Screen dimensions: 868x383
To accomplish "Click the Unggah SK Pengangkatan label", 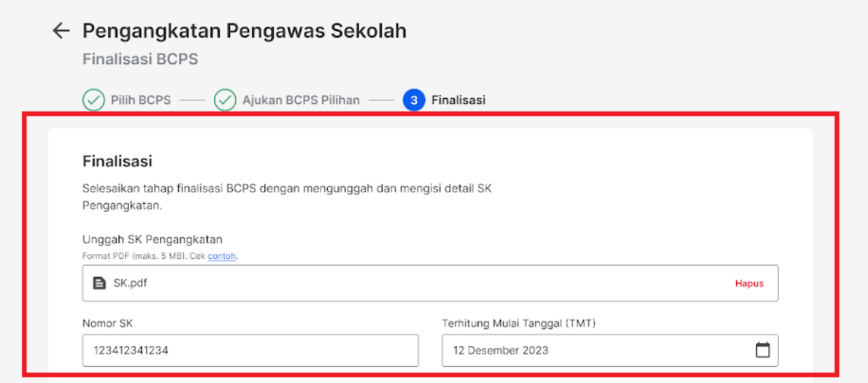I will (x=152, y=240).
